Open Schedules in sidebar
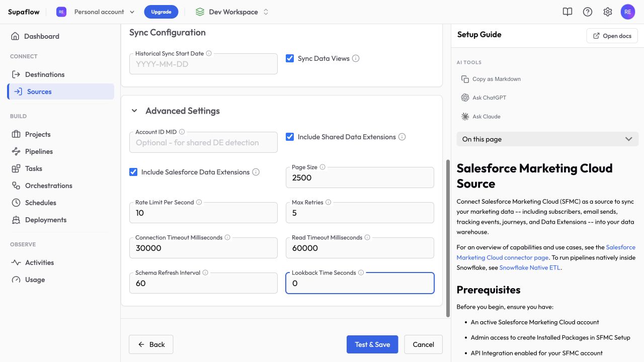The width and height of the screenshot is (644, 362). point(60,203)
